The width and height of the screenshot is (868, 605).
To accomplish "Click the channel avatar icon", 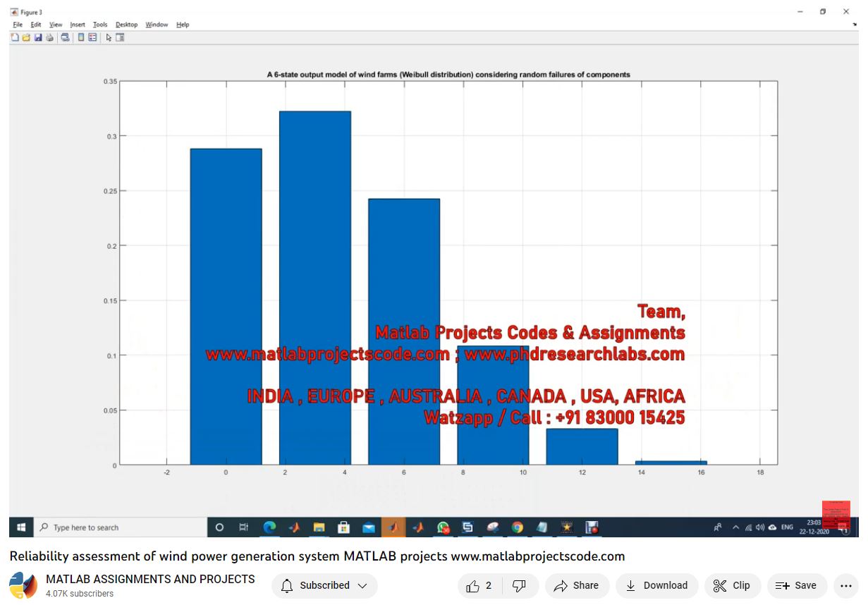I will (x=23, y=586).
